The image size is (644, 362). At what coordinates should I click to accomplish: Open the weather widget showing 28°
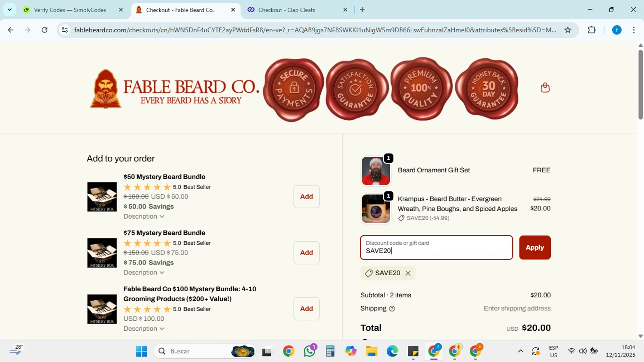click(16, 350)
